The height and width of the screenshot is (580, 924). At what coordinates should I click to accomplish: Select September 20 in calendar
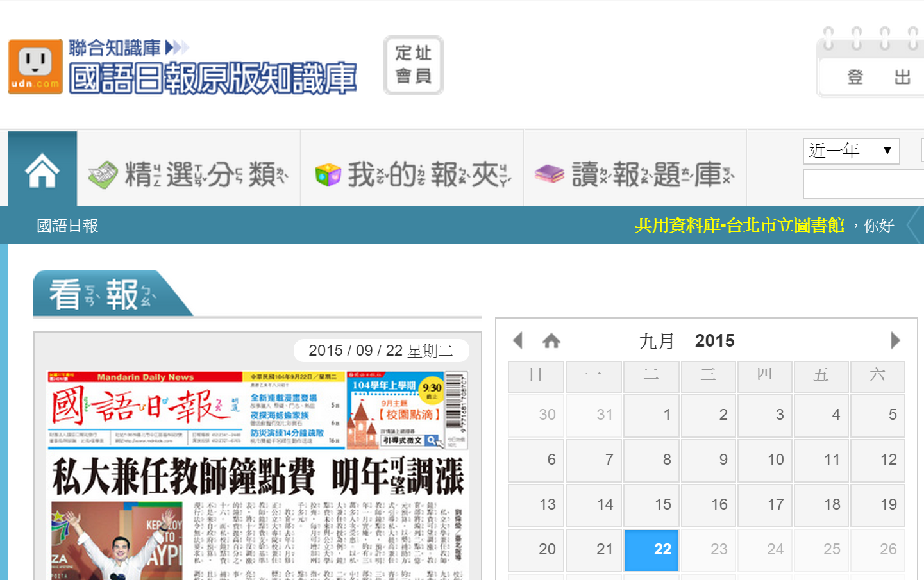click(x=536, y=550)
